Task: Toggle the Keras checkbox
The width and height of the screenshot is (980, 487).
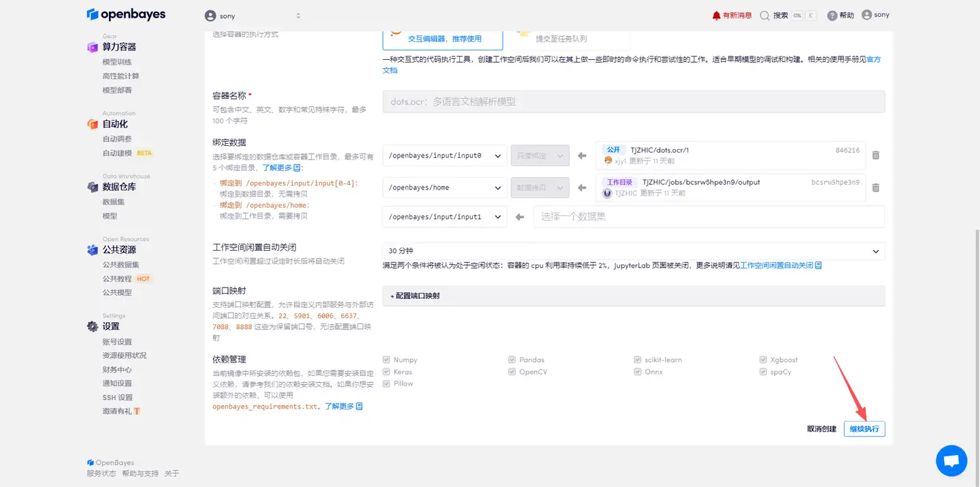Action: pos(387,372)
